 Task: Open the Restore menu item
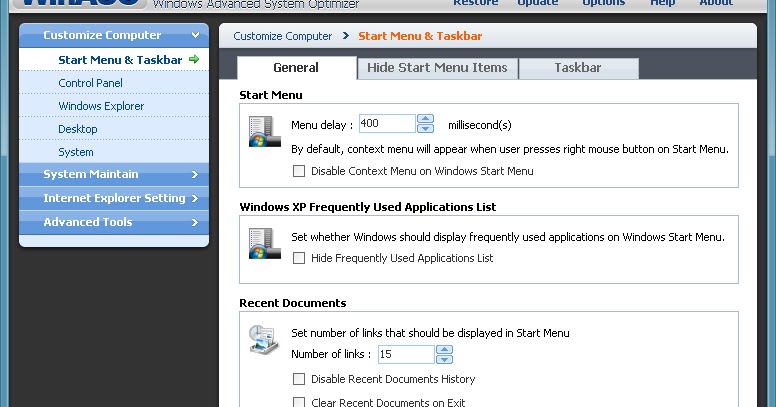[476, 3]
